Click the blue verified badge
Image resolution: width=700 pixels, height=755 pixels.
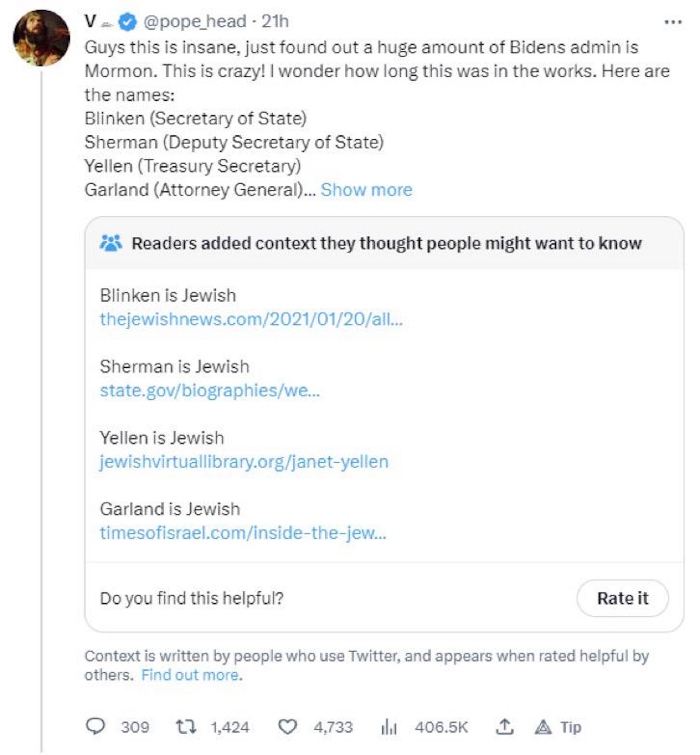point(128,22)
